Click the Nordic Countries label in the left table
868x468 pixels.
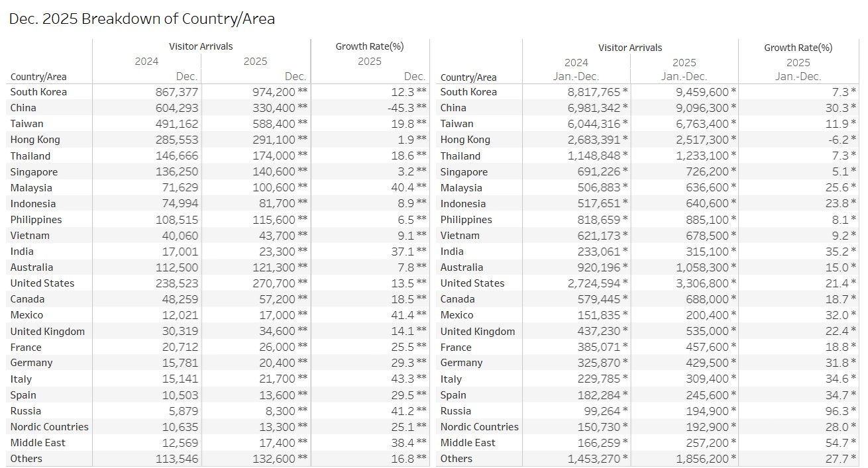(x=49, y=427)
